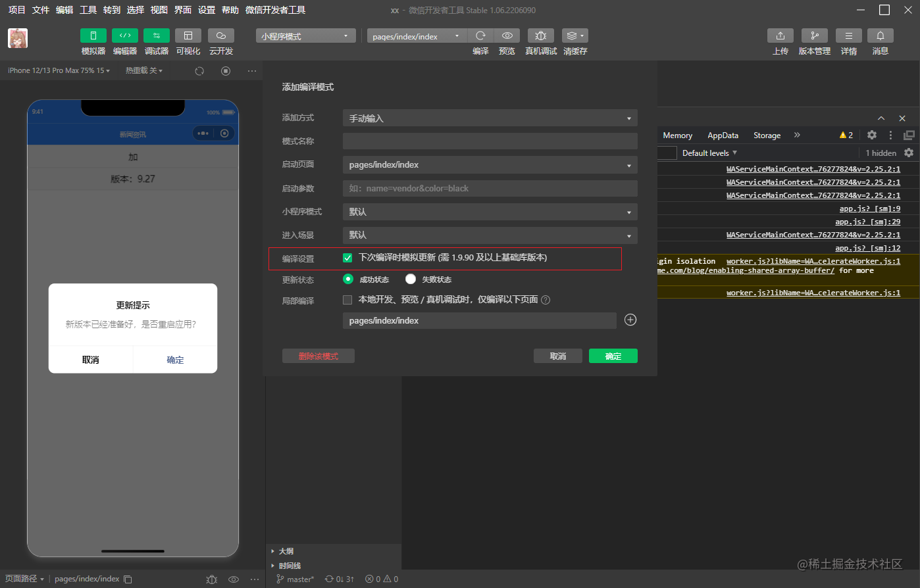Screen dimensions: 920x588
Task: Undock the debugger panel icon
Action: click(x=909, y=135)
